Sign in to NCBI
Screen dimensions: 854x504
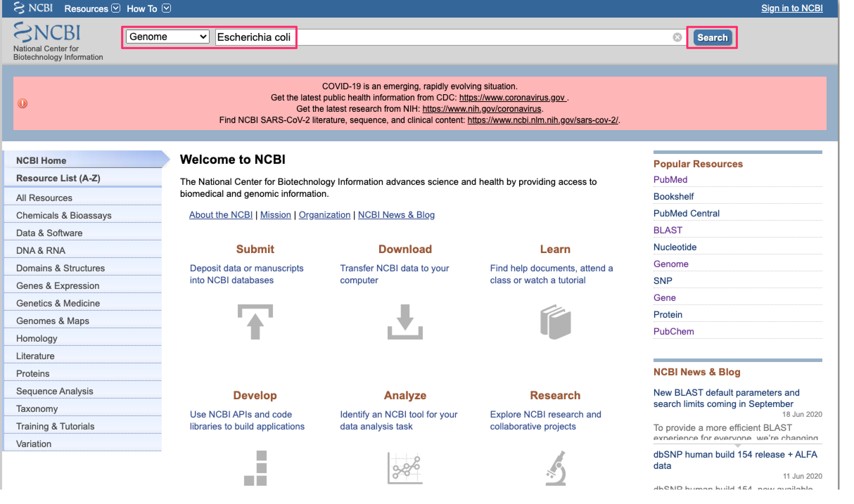click(792, 8)
